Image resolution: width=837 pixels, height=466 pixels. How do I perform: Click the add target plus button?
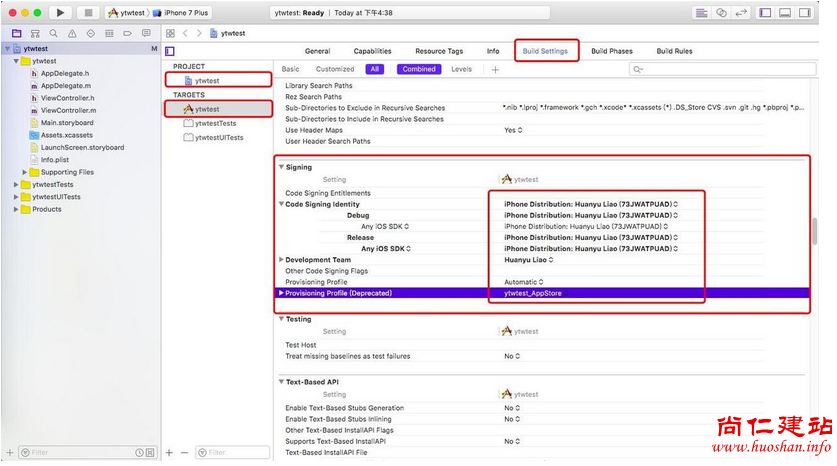[x=168, y=453]
